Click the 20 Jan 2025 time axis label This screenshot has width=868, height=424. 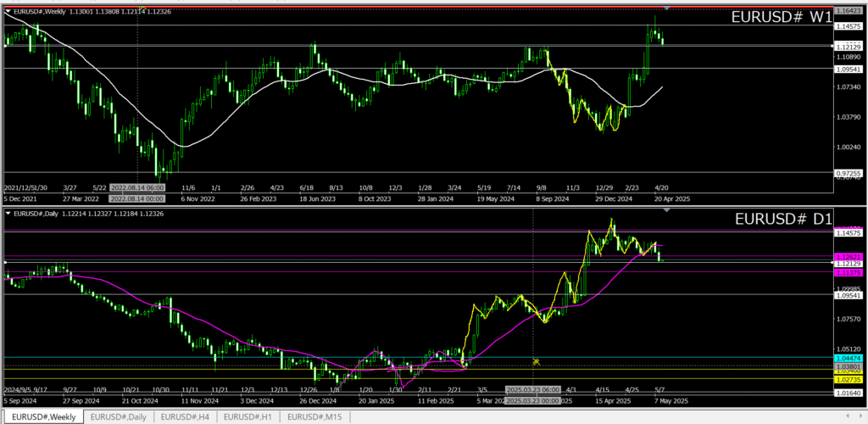[376, 401]
